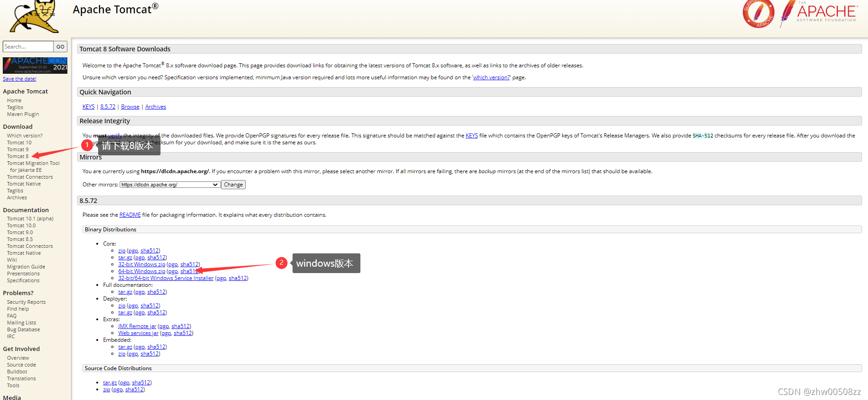This screenshot has height=400, width=868.
Task: Open sha512 checksum for source zip
Action: click(x=134, y=389)
